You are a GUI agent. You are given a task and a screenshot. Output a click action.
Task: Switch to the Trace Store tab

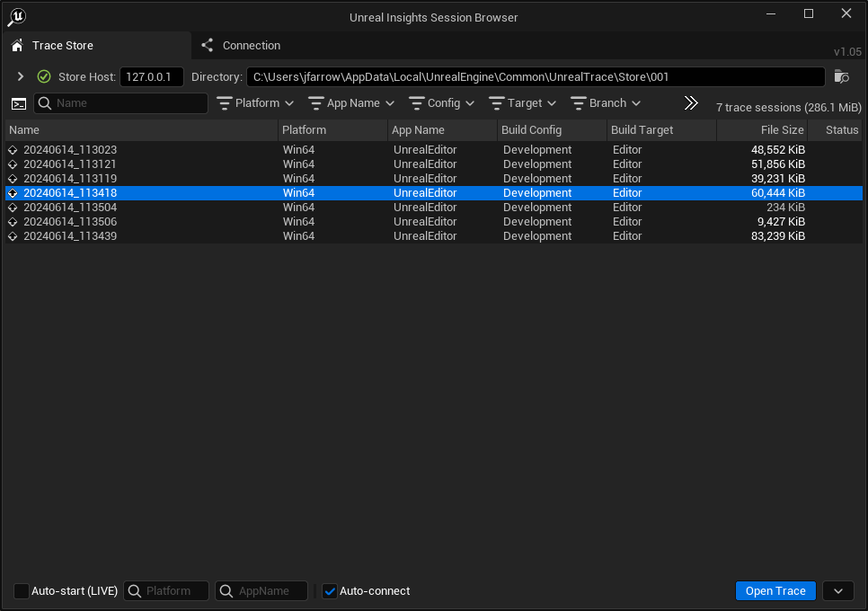coord(97,46)
